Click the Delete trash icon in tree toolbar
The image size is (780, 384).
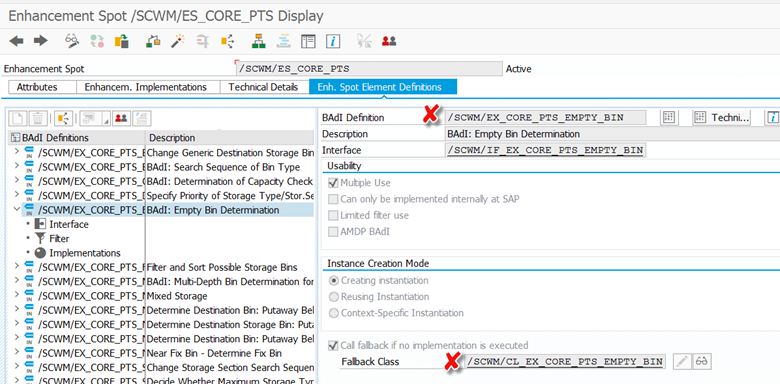pos(38,118)
